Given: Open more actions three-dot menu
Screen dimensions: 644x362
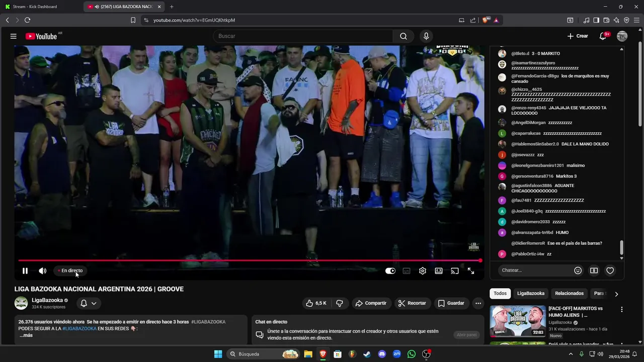Looking at the screenshot, I should (x=478, y=303).
